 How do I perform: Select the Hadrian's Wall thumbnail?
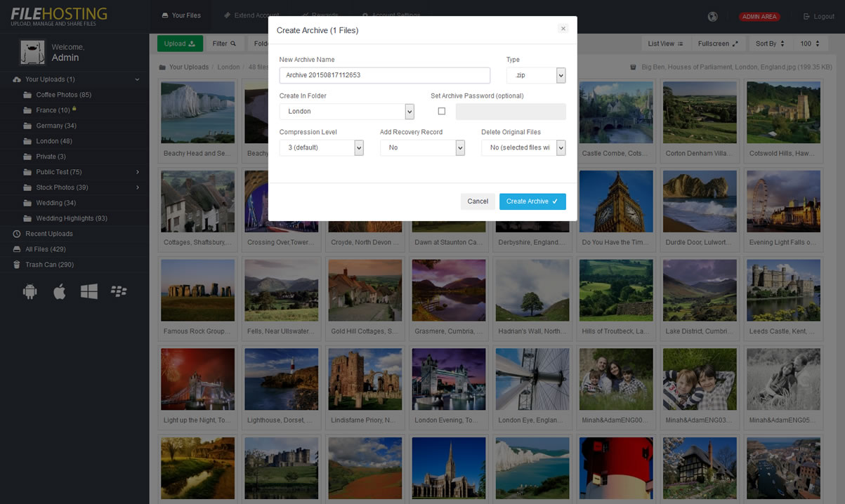(x=532, y=290)
